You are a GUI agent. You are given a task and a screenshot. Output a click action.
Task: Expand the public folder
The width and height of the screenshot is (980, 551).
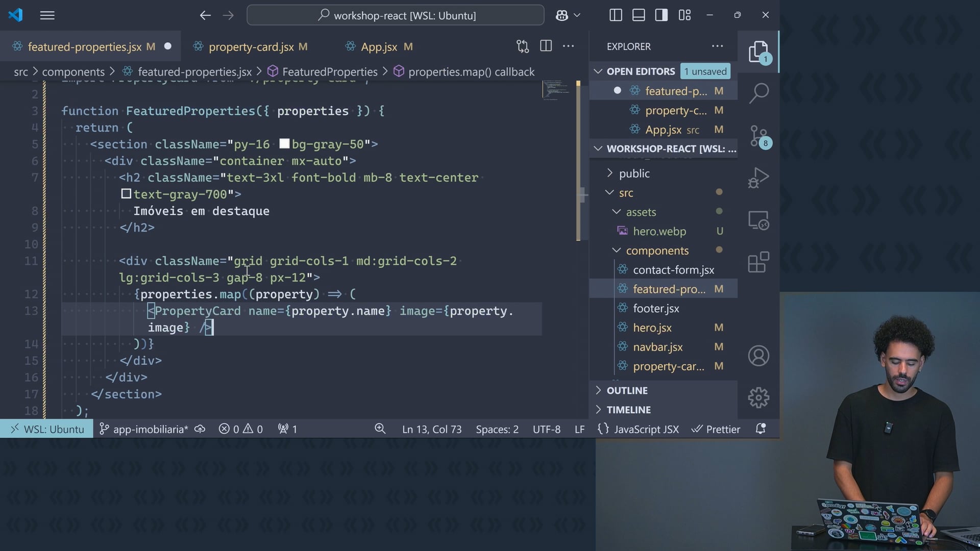pos(634,173)
